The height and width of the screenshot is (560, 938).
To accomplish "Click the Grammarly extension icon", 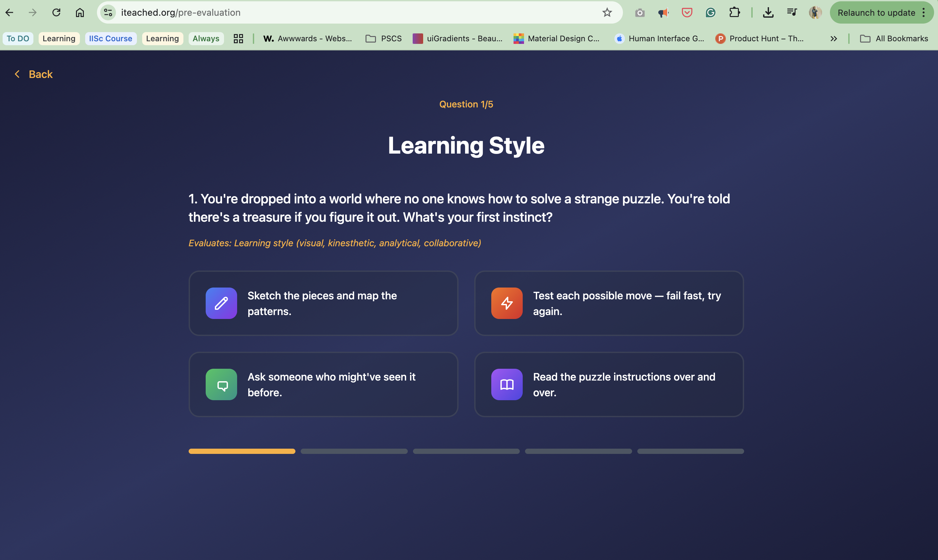I will pyautogui.click(x=710, y=12).
